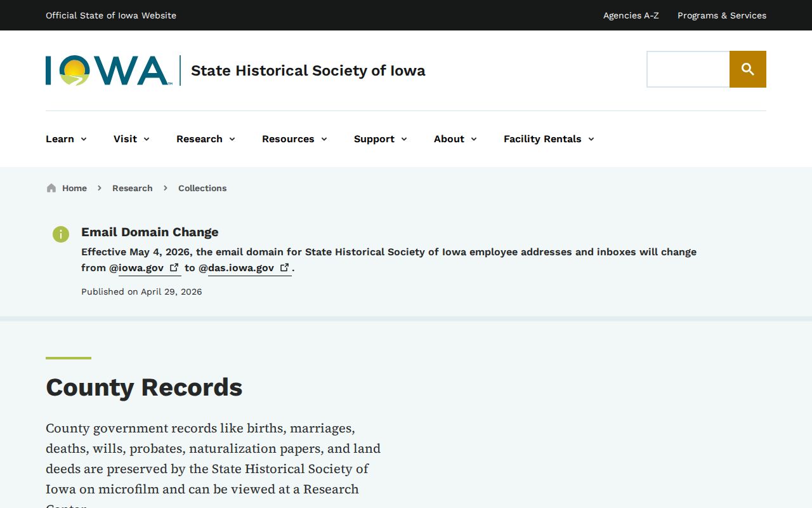Click the County Records heading
This screenshot has width=812, height=508.
[x=144, y=387]
